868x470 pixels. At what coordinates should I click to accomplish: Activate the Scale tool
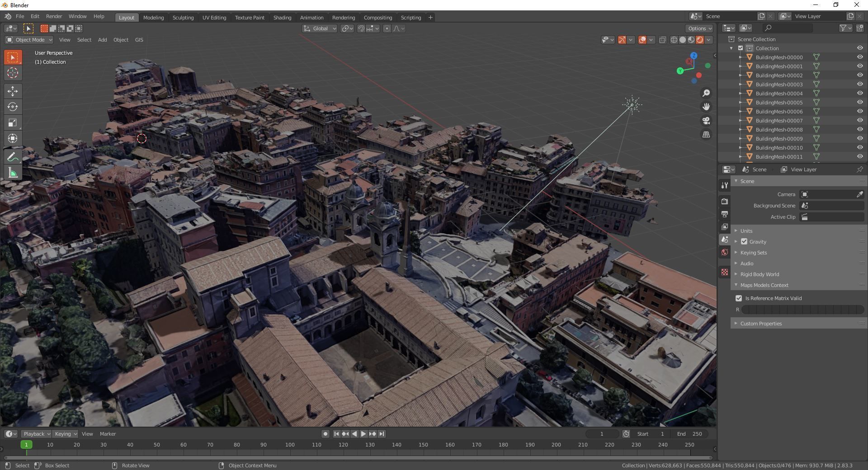[13, 123]
